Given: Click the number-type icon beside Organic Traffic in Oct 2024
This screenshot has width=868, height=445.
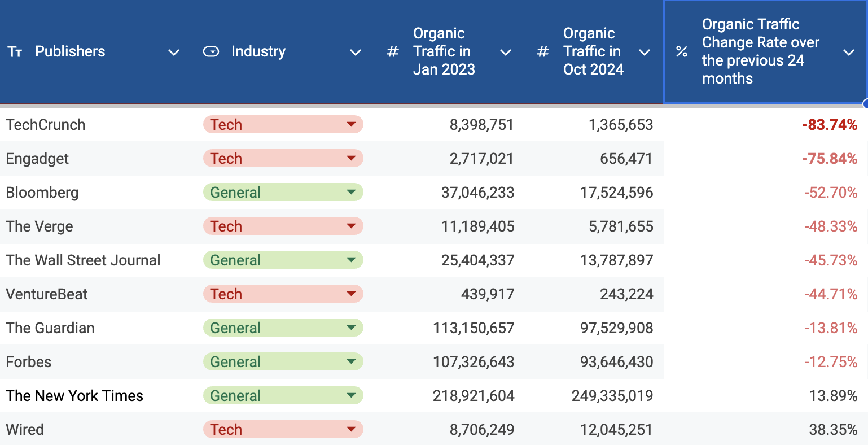Looking at the screenshot, I should 543,52.
